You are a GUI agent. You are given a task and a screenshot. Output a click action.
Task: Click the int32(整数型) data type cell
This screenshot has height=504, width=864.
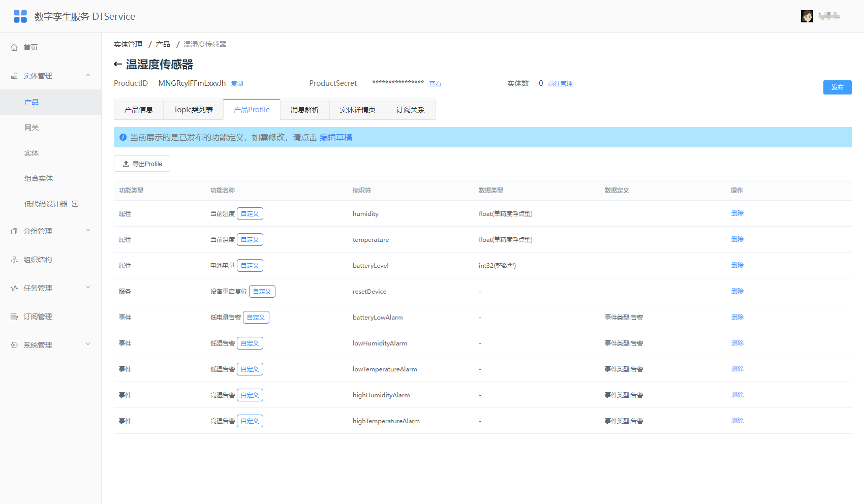coord(497,266)
